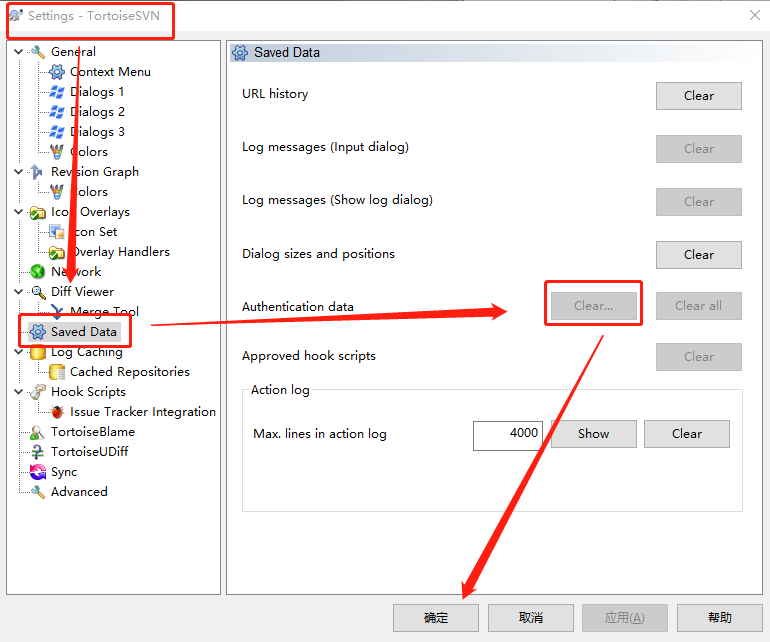
Task: Click the Colors icon under General
Action: point(57,152)
